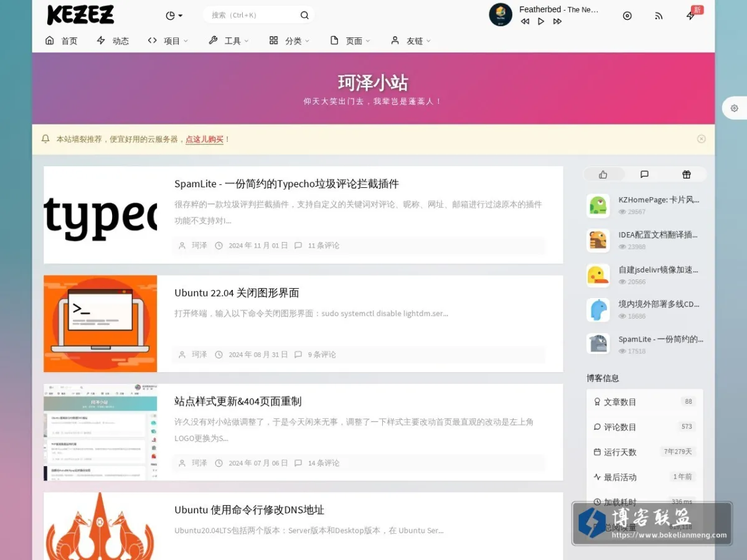Click the 2024 年 08 月 31 日 date
The height and width of the screenshot is (560, 747).
click(x=258, y=355)
